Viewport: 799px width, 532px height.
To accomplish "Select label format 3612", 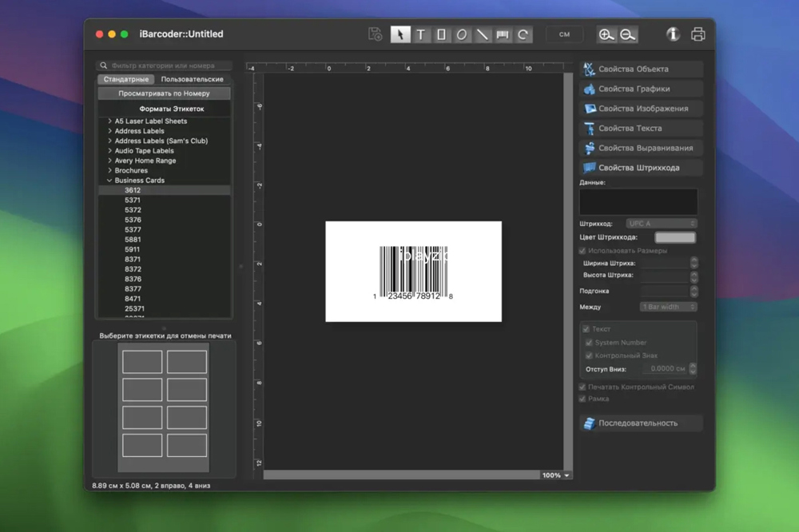I will 164,190.
